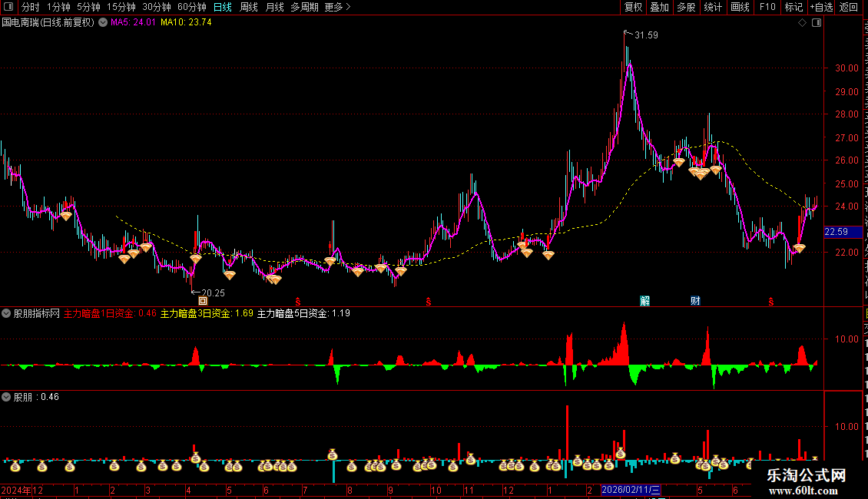The width and height of the screenshot is (868, 499).
Task: Open 多股 multi-stock view
Action: pyautogui.click(x=686, y=7)
